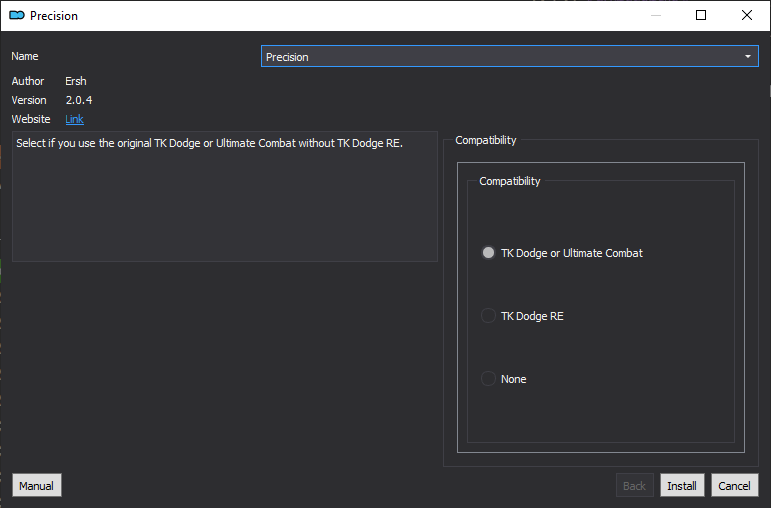This screenshot has width=771, height=508.
Task: Close the Precision installer window
Action: tap(746, 15)
